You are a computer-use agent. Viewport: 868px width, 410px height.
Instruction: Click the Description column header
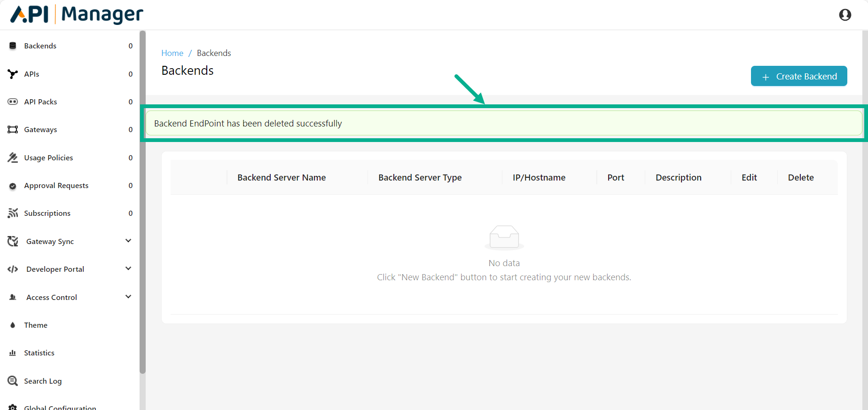pos(679,177)
